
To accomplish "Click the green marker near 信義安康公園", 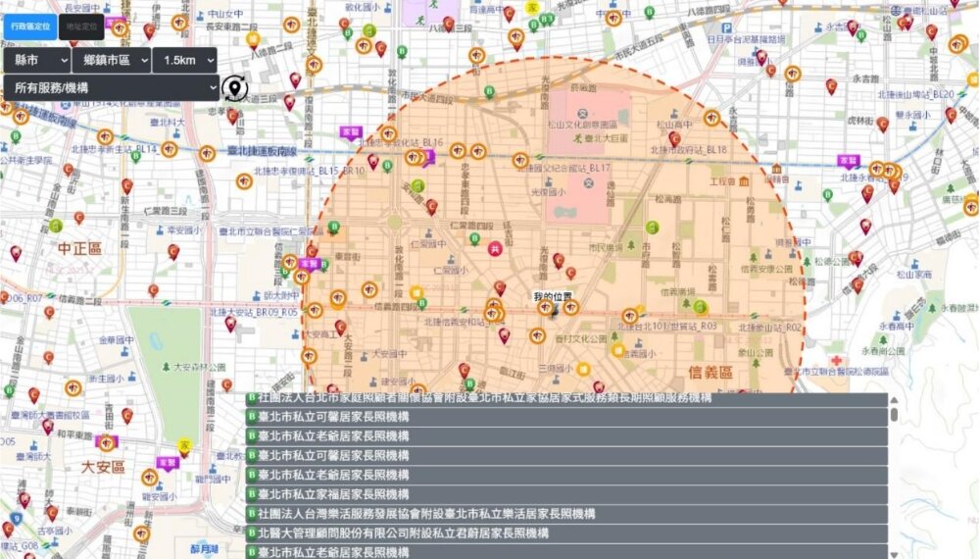I will 700,305.
